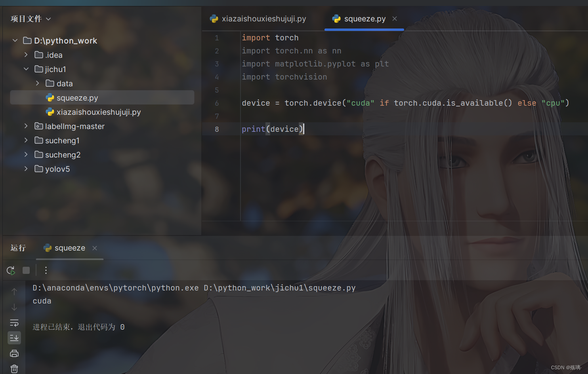Select the .idea folder row
Viewport: 588px width, 374px height.
click(102, 55)
